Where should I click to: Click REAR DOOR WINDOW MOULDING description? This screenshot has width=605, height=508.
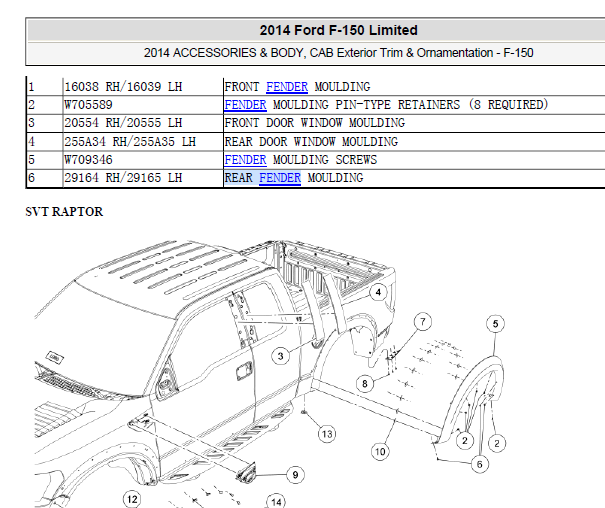pyautogui.click(x=311, y=142)
